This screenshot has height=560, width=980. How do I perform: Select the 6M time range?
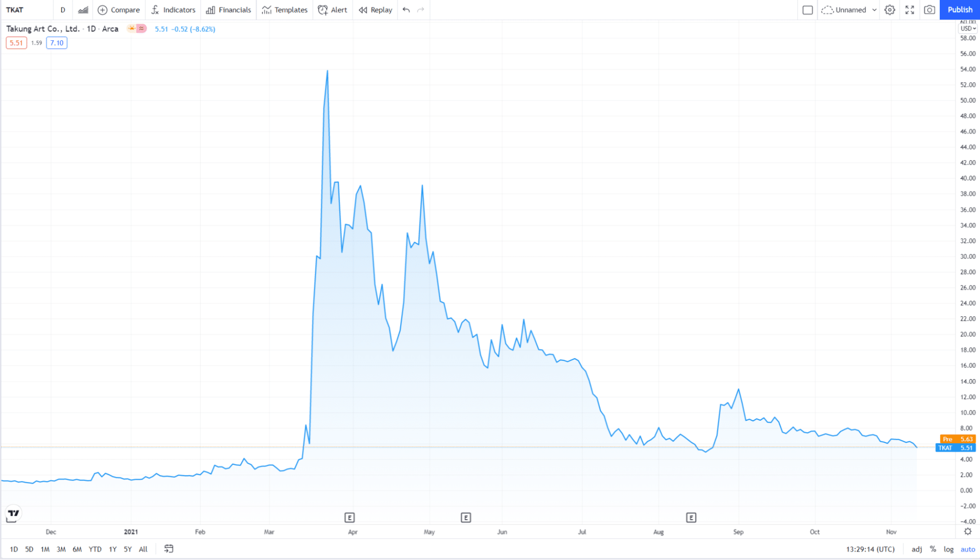point(77,549)
